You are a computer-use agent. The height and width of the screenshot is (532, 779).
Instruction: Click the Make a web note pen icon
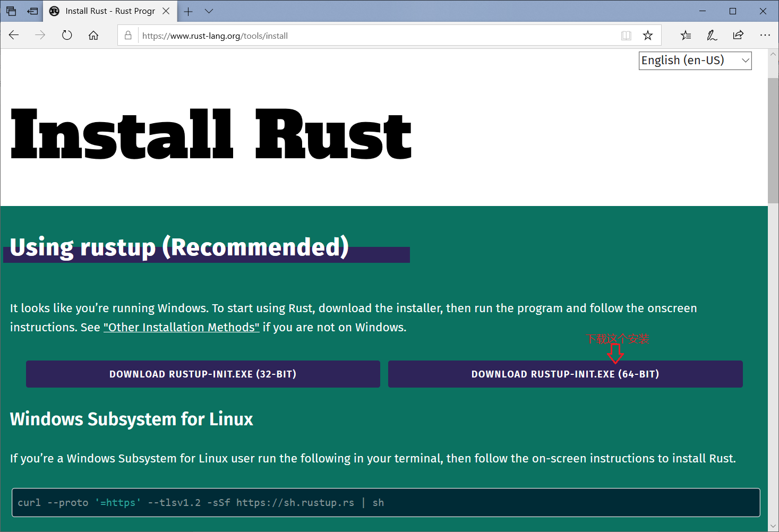[712, 35]
